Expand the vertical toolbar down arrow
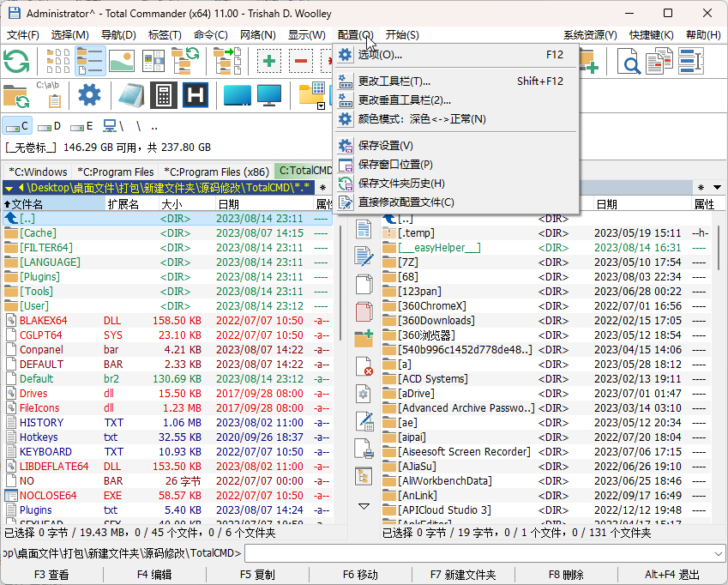Image resolution: width=728 pixels, height=585 pixels. pyautogui.click(x=364, y=506)
